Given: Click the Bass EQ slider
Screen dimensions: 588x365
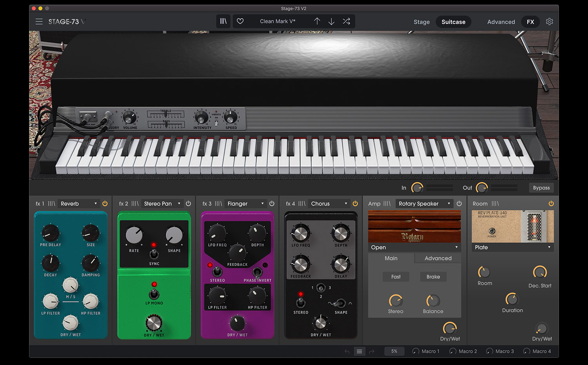Looking at the screenshot, I should (166, 125).
